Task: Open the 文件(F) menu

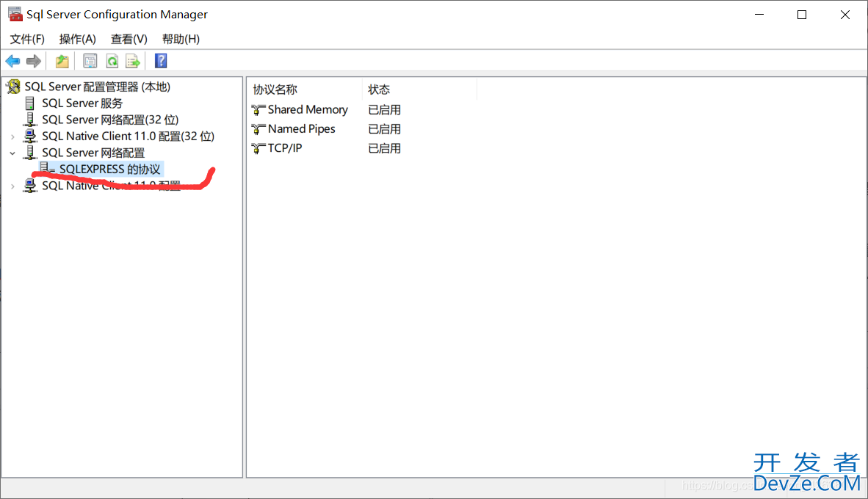Action: (x=27, y=40)
